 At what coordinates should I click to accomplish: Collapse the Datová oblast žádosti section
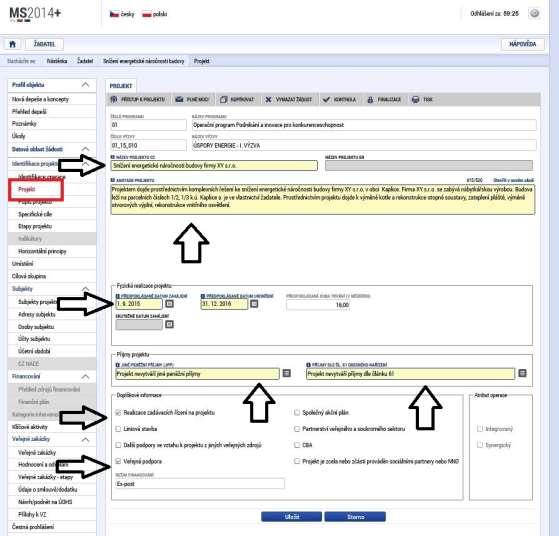(x=85, y=149)
